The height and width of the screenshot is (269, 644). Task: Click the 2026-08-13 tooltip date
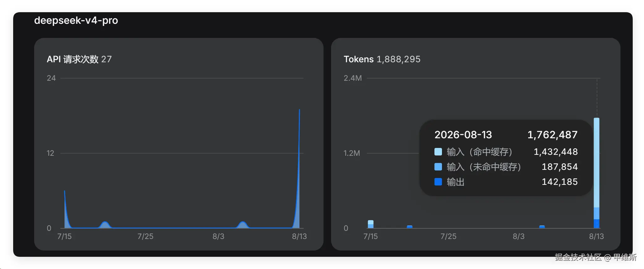[463, 135]
